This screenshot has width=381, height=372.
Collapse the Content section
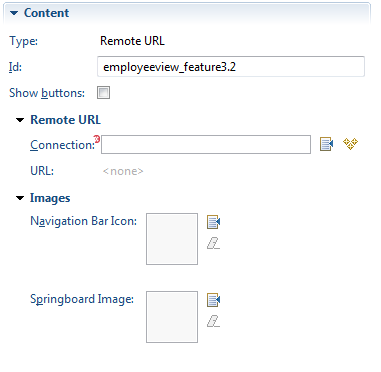point(14,13)
